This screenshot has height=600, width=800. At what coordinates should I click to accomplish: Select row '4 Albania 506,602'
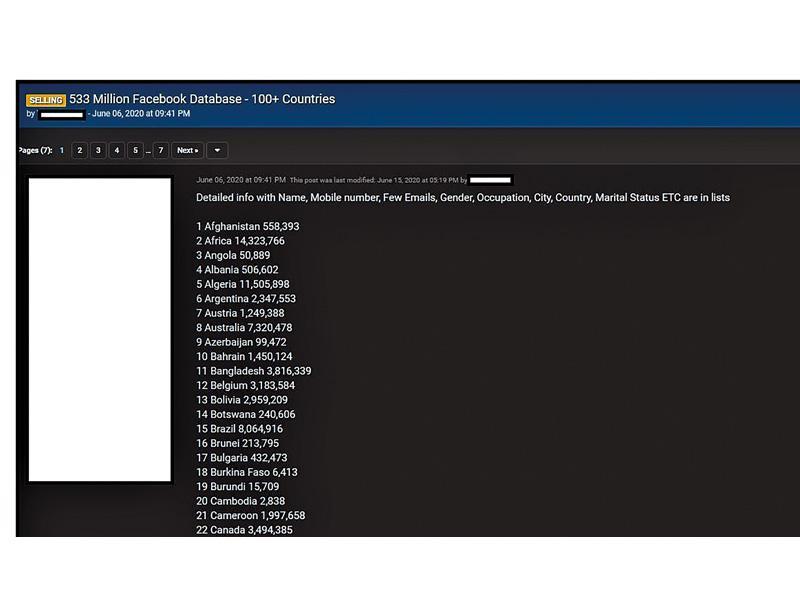click(x=237, y=269)
